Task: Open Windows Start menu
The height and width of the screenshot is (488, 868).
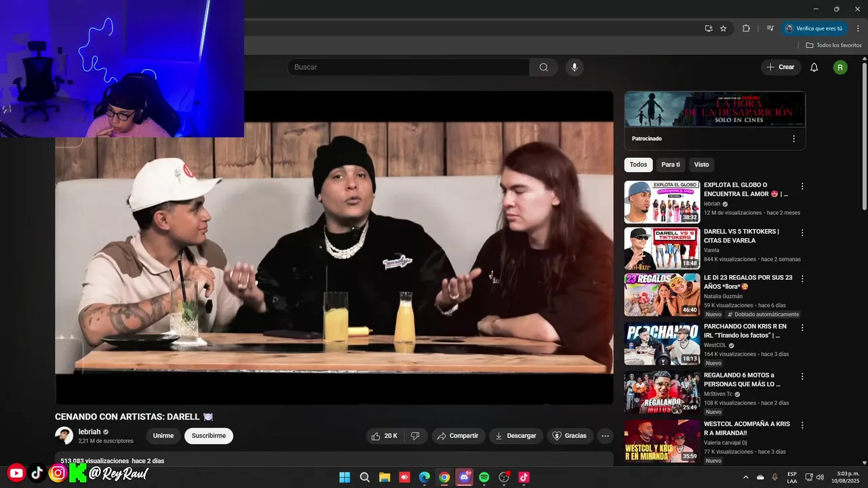Action: coord(344,477)
